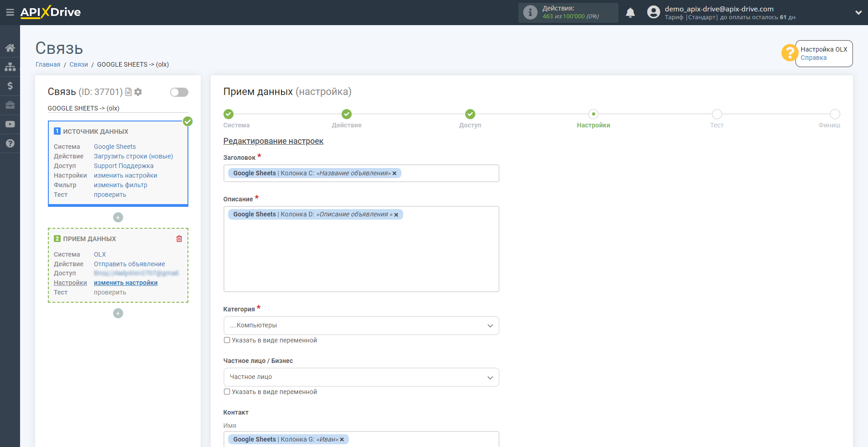868x447 pixels.
Task: Click the ApiX-Drive logo
Action: (51, 12)
